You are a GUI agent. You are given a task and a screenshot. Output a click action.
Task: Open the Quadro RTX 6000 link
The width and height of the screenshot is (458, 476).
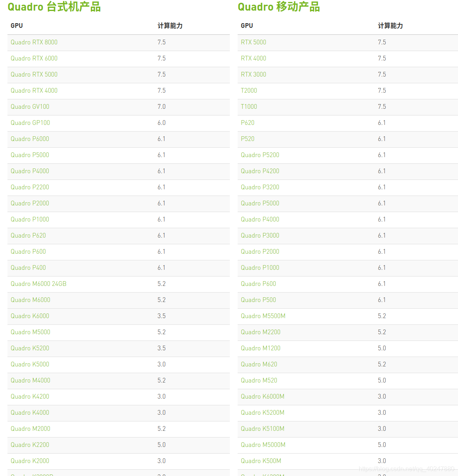[34, 59]
